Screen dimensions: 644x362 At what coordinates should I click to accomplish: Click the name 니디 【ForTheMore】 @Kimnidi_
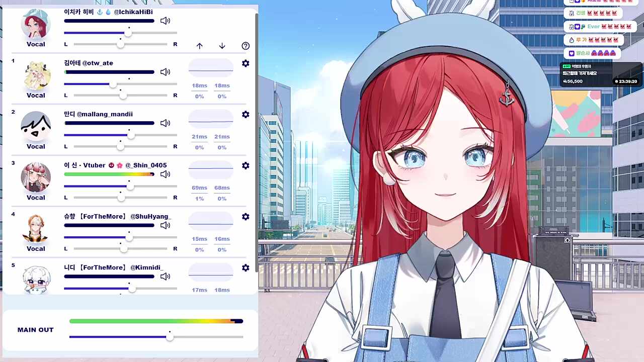(x=114, y=267)
